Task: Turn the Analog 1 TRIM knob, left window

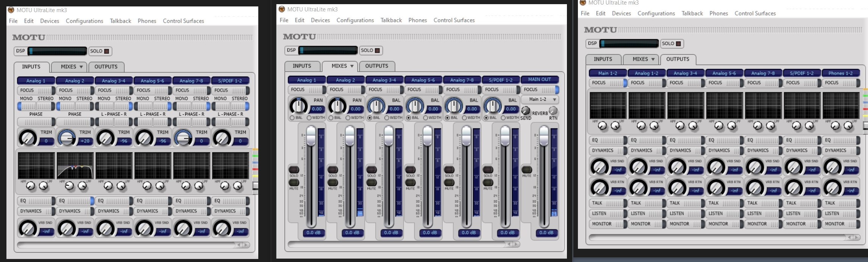Action: tap(28, 138)
